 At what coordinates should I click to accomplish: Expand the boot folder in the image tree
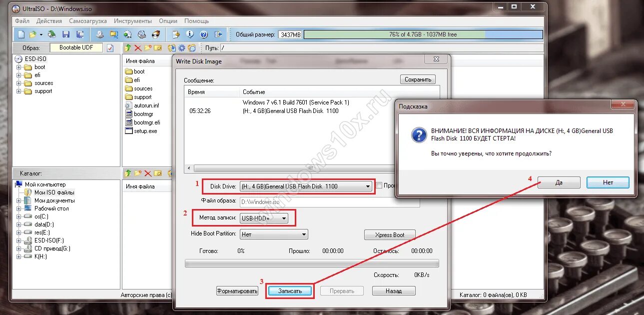tap(19, 67)
